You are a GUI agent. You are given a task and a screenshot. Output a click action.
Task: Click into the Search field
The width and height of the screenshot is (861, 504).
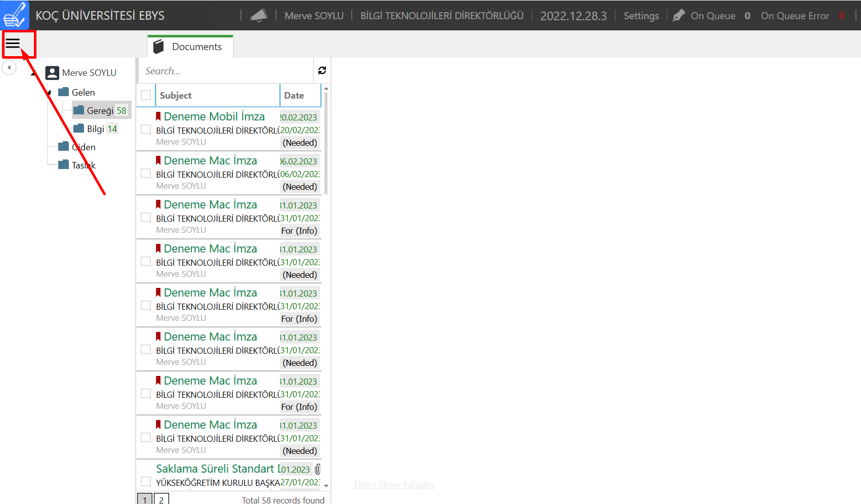tap(225, 71)
